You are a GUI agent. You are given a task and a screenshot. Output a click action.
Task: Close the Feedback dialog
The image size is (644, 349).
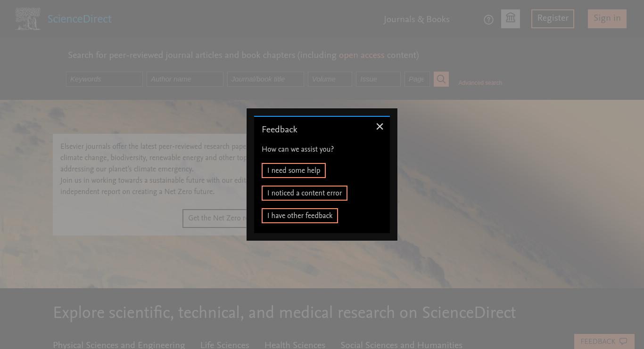click(x=380, y=126)
